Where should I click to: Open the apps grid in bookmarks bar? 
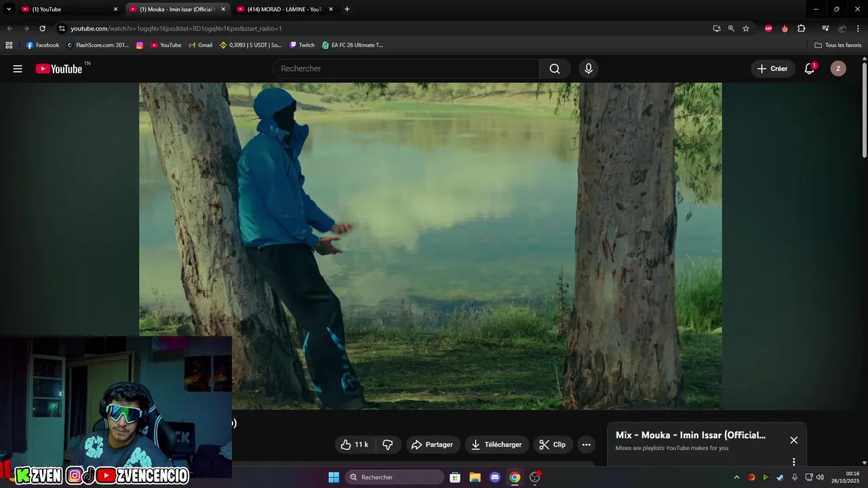click(9, 45)
